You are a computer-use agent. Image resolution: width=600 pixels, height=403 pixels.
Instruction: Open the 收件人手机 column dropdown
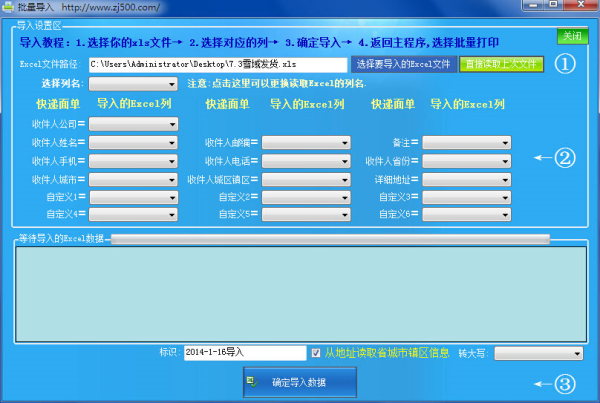[133, 161]
